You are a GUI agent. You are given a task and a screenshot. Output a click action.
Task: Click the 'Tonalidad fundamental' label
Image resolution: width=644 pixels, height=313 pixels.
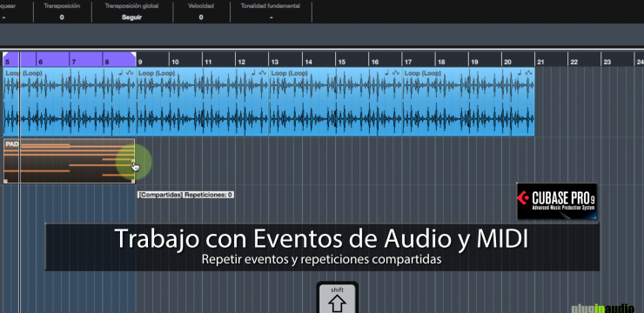pos(271,6)
